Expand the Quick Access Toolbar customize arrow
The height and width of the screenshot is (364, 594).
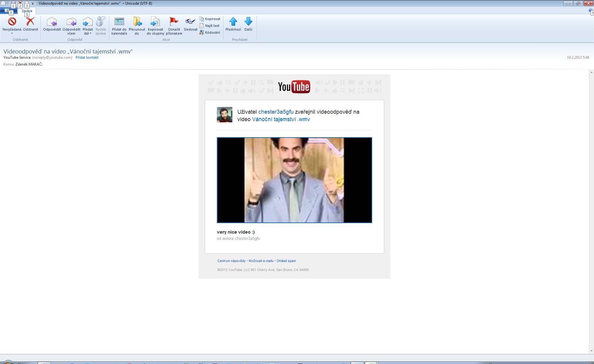click(33, 4)
